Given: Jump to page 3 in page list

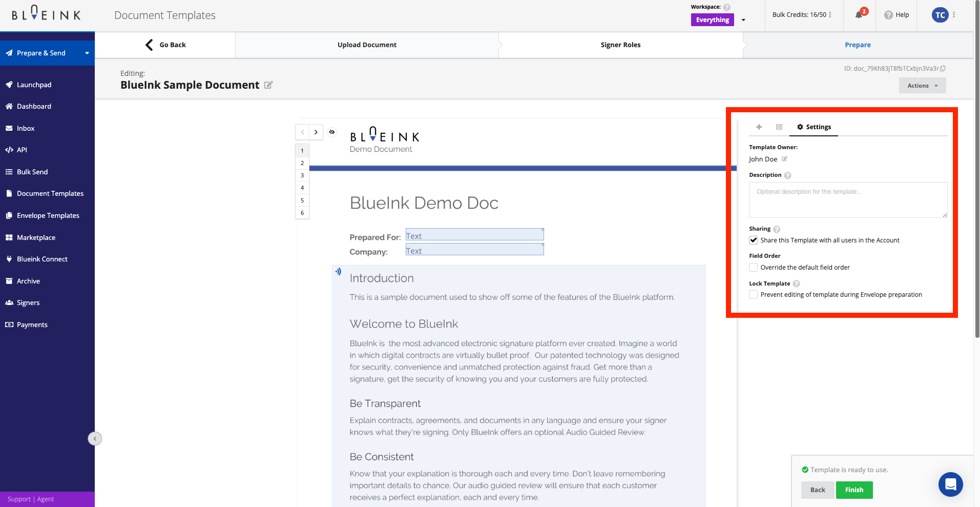Looking at the screenshot, I should tap(302, 175).
